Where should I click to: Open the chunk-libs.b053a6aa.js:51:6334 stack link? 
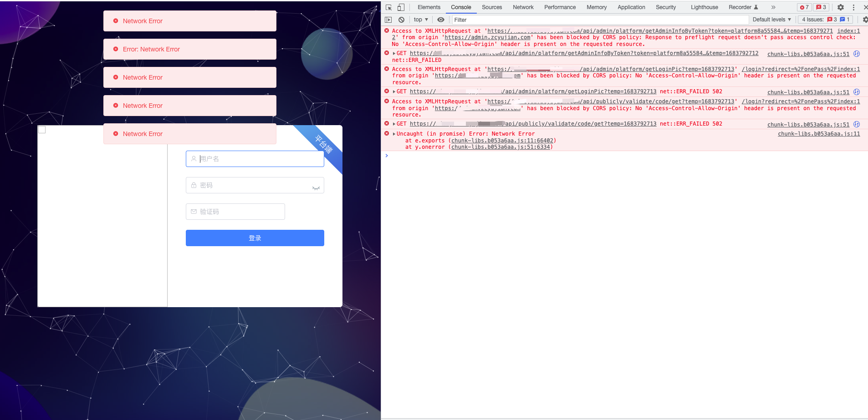pyautogui.click(x=500, y=147)
